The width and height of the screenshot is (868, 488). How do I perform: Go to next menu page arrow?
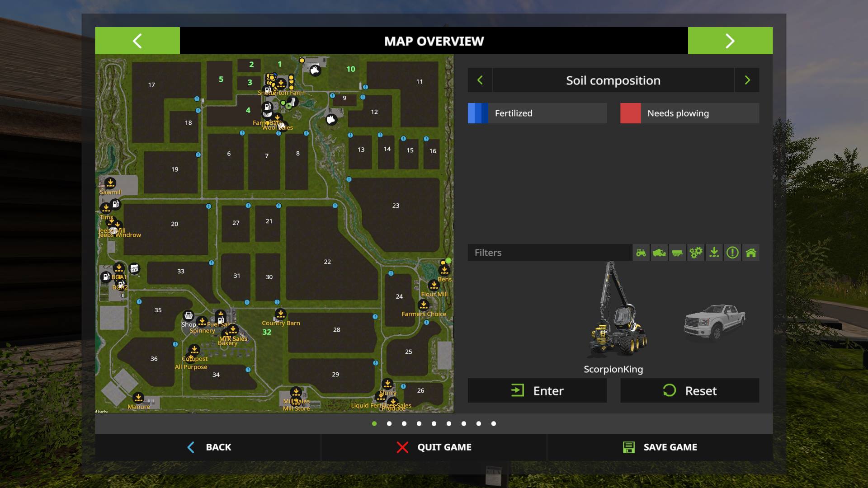pos(730,41)
